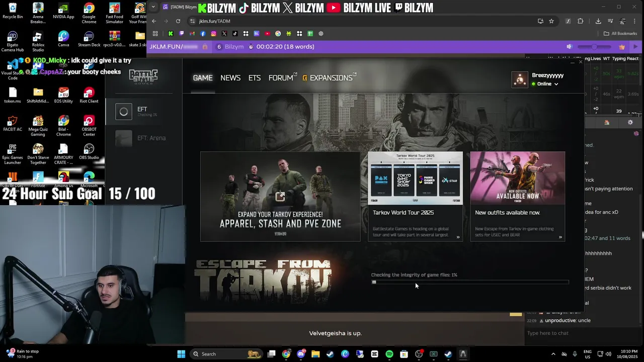Viewport: 644px width, 362px height.
Task: Open FACEIT AC desktop shortcut
Action: (13, 123)
